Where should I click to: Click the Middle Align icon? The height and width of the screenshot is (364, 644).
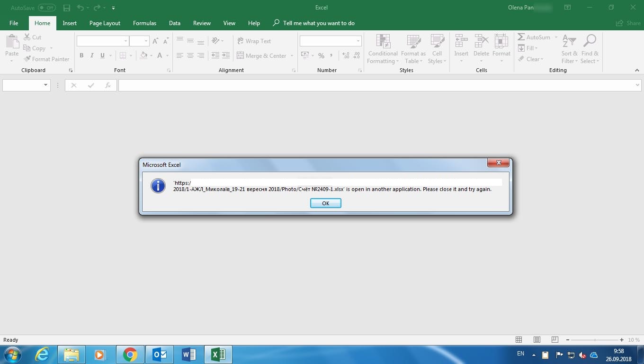pos(190,41)
